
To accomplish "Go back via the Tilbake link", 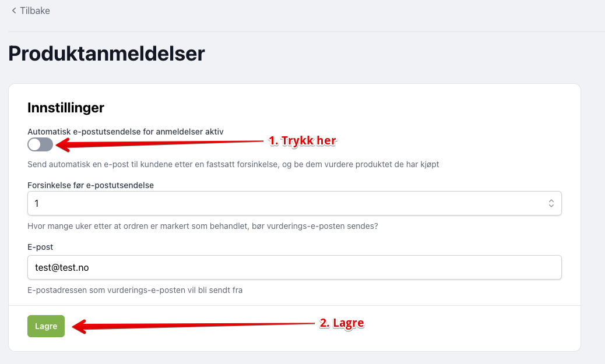I will coord(31,11).
